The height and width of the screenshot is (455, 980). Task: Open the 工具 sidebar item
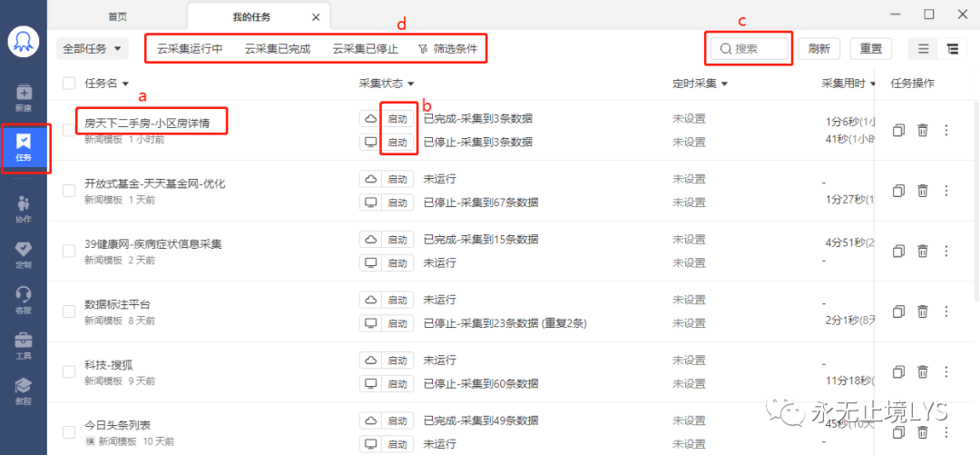coord(24,346)
